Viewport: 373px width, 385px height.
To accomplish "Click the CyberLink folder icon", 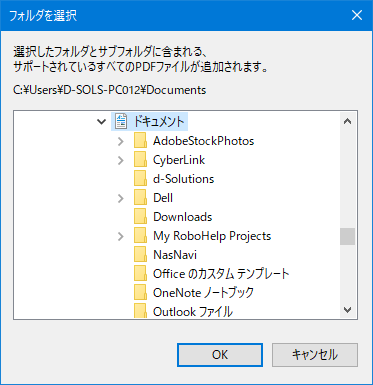I will 140,160.
